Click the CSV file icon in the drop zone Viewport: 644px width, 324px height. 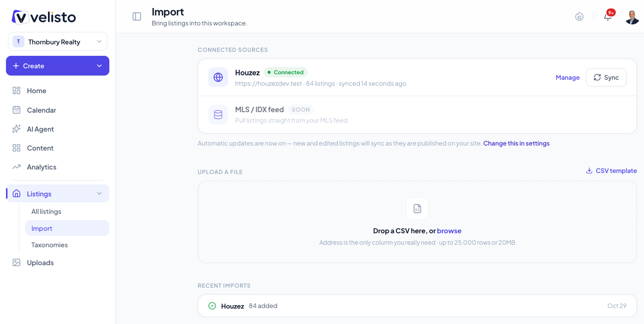coord(417,208)
